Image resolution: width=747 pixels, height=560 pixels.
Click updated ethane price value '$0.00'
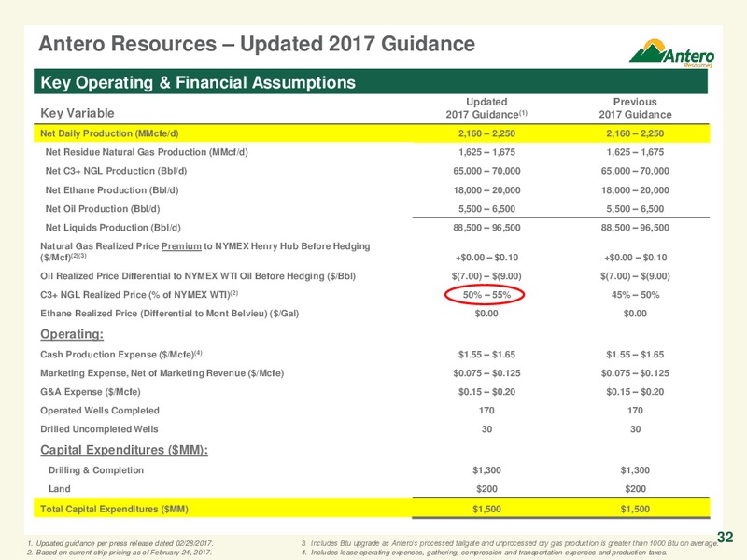pos(486,314)
